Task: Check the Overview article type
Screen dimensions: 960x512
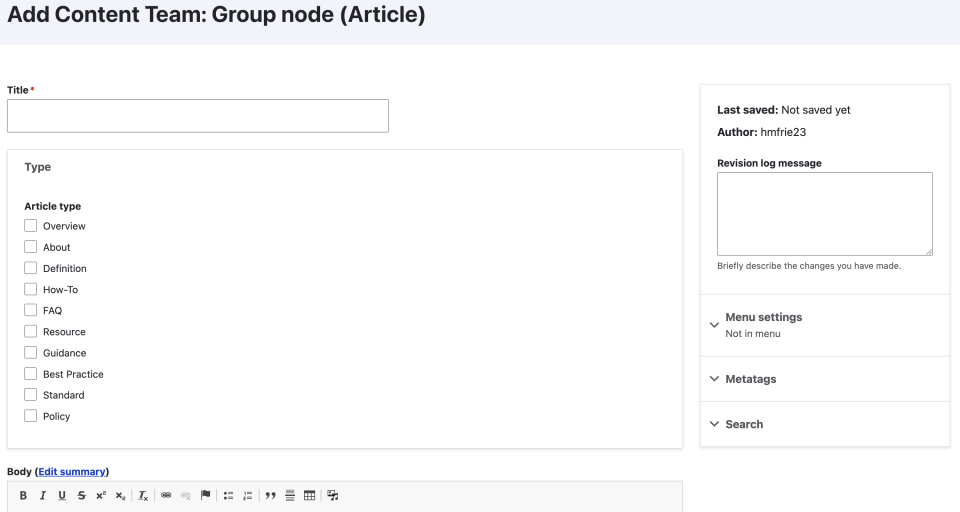Action: click(31, 226)
